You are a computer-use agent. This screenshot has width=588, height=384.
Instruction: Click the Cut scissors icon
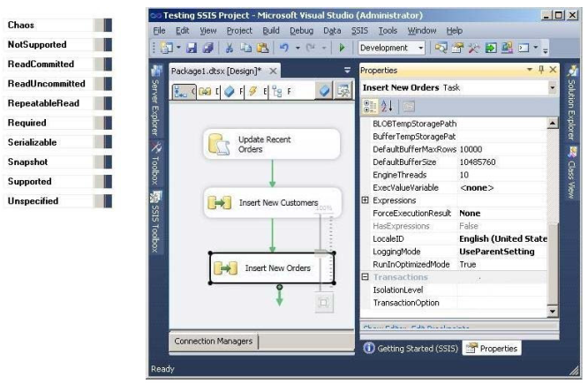[230, 48]
